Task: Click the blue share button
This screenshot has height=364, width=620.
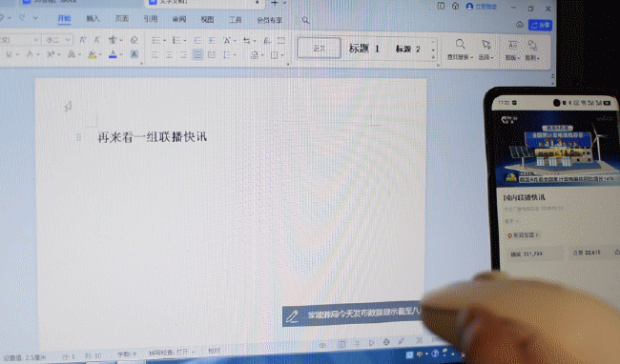Action: 541,25
